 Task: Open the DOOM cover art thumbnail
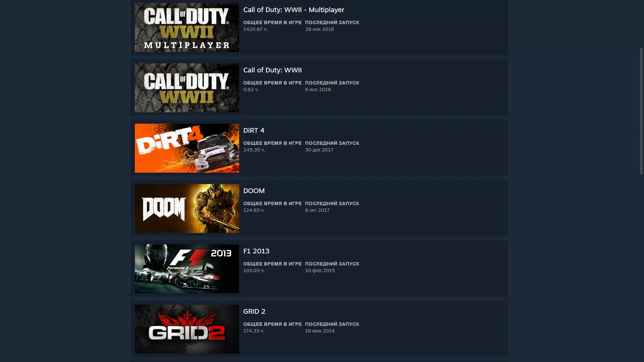[187, 208]
